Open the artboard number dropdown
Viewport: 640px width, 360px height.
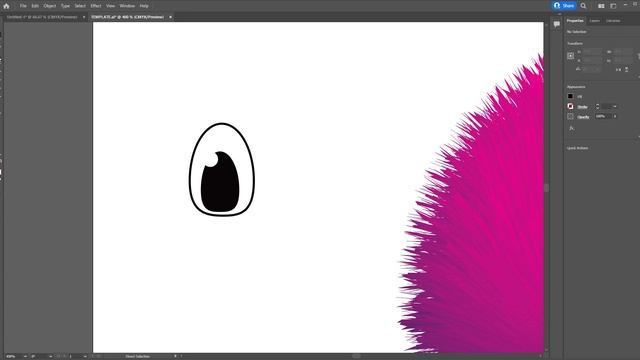(x=85, y=356)
